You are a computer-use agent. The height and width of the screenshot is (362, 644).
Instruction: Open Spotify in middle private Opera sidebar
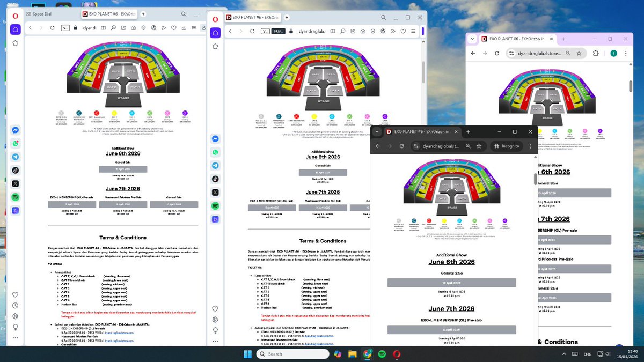click(215, 205)
